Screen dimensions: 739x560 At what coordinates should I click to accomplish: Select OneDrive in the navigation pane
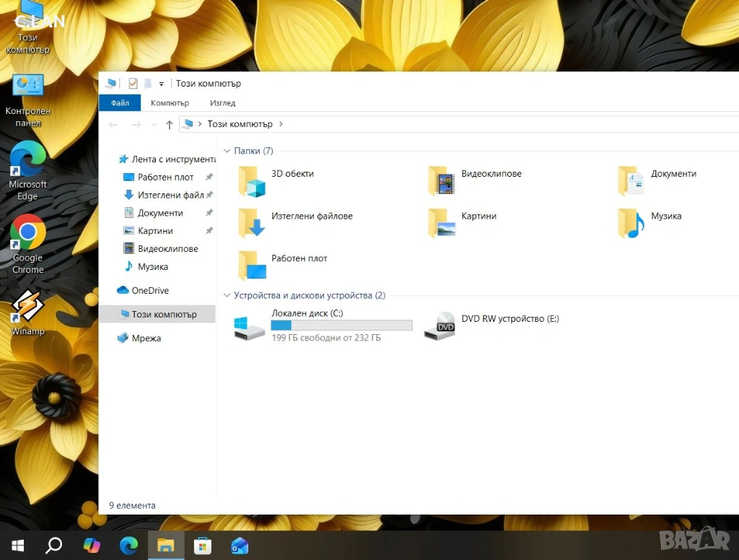(150, 291)
